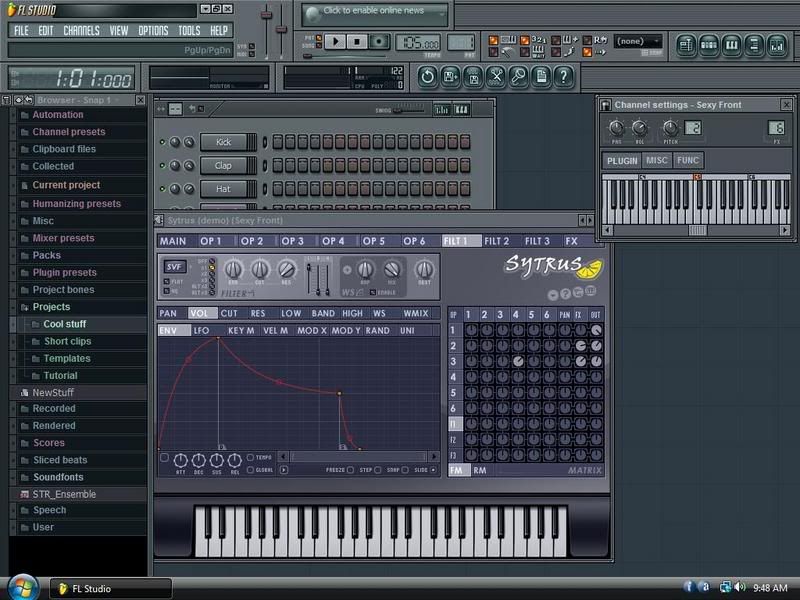The width and height of the screenshot is (800, 600).
Task: Open the pattern selector (none) dropdown
Action: 638,41
